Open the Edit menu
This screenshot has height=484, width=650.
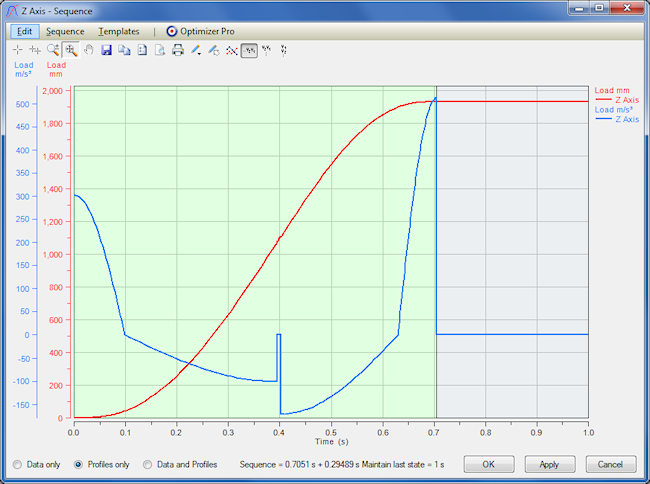(x=25, y=31)
